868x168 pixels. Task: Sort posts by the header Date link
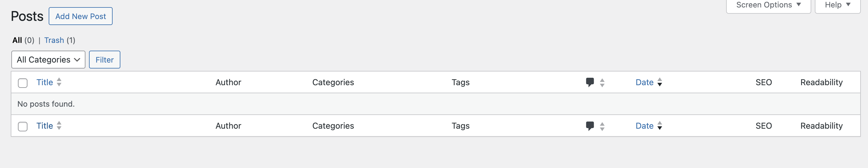pyautogui.click(x=644, y=82)
